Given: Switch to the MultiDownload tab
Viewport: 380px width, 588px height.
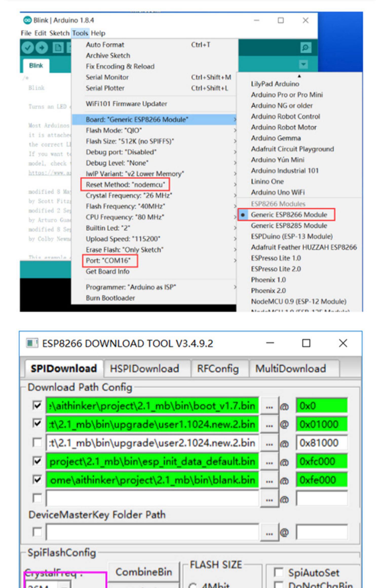Looking at the screenshot, I should (294, 369).
